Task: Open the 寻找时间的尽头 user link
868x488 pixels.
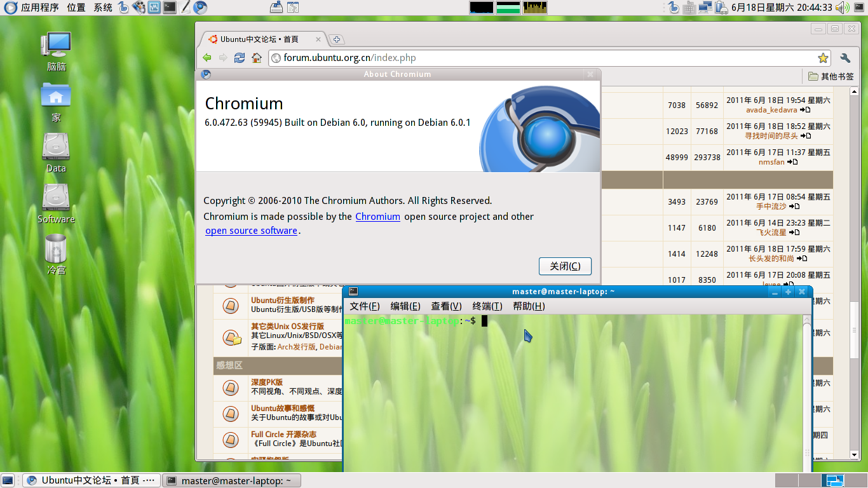Action: click(771, 136)
